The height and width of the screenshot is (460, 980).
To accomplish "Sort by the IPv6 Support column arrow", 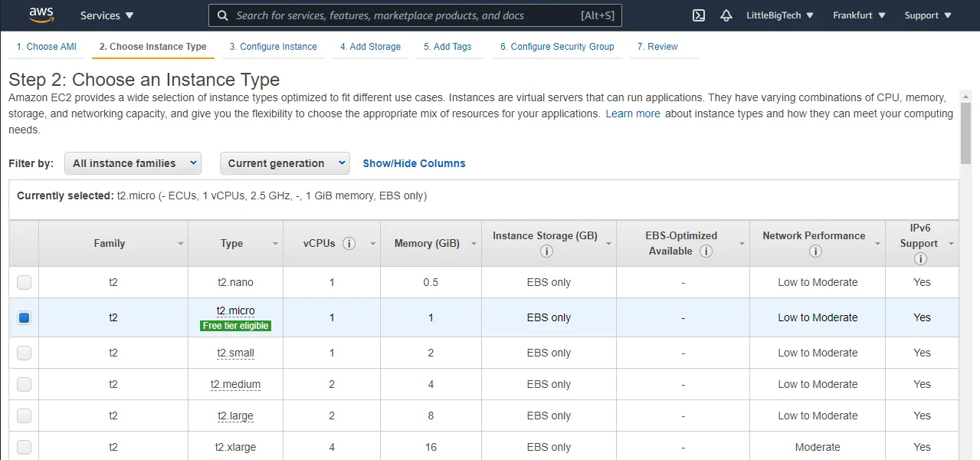I will [x=951, y=244].
